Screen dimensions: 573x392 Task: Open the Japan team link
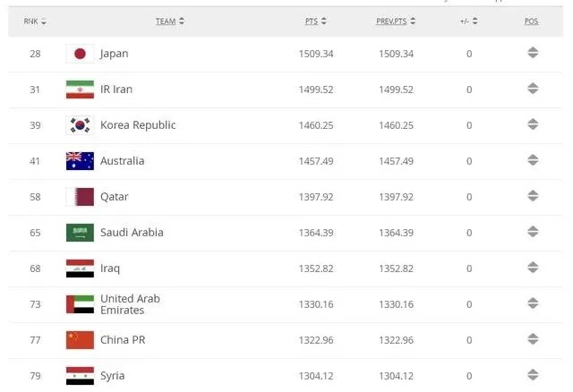point(114,54)
